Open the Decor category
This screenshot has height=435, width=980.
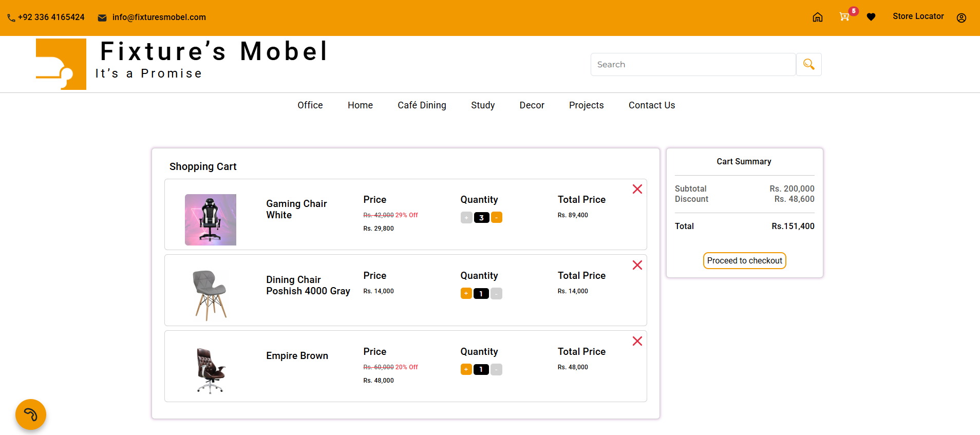pos(532,105)
